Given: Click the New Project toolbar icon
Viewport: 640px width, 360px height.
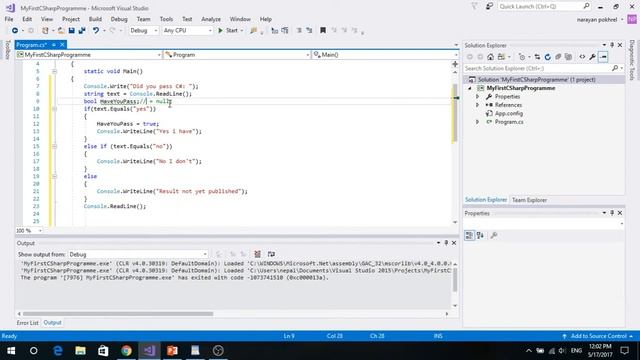Looking at the screenshot, I should point(45,31).
